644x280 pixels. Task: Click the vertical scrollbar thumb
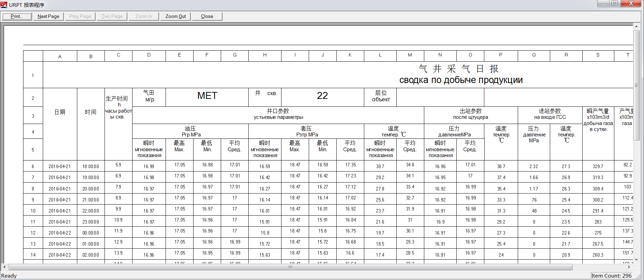click(x=637, y=86)
